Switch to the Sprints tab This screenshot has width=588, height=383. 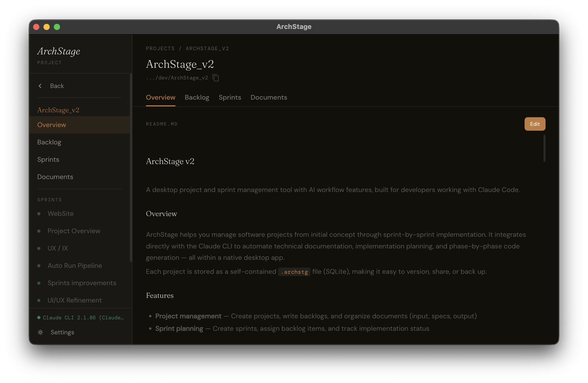[x=230, y=97]
